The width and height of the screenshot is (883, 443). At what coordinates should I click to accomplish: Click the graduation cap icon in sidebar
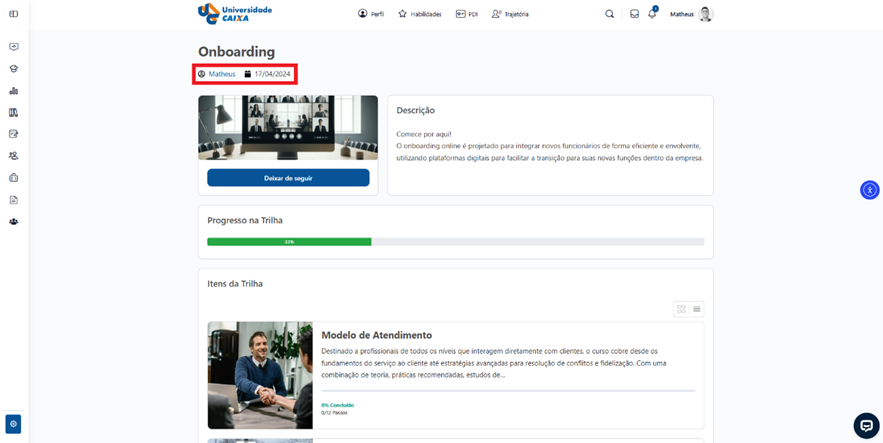click(x=13, y=69)
